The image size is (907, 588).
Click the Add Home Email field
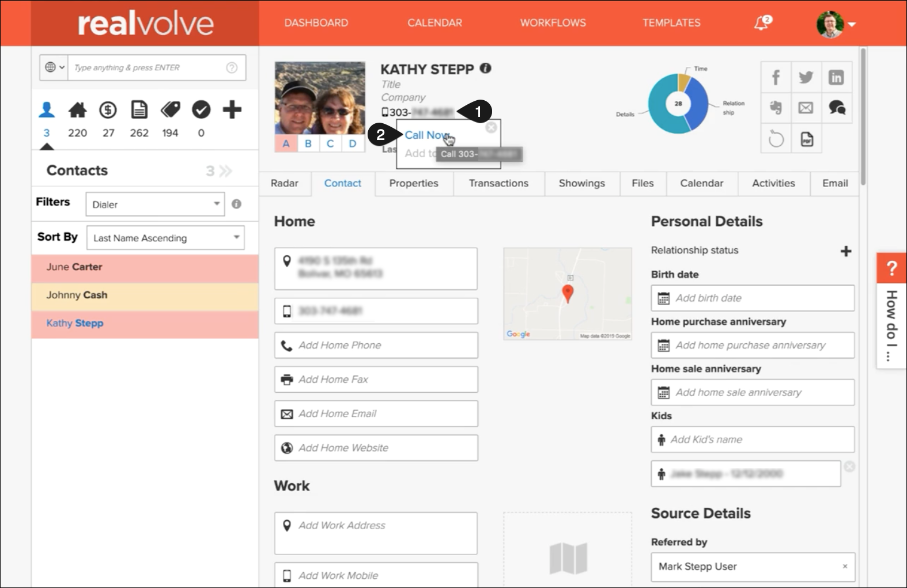click(x=376, y=414)
